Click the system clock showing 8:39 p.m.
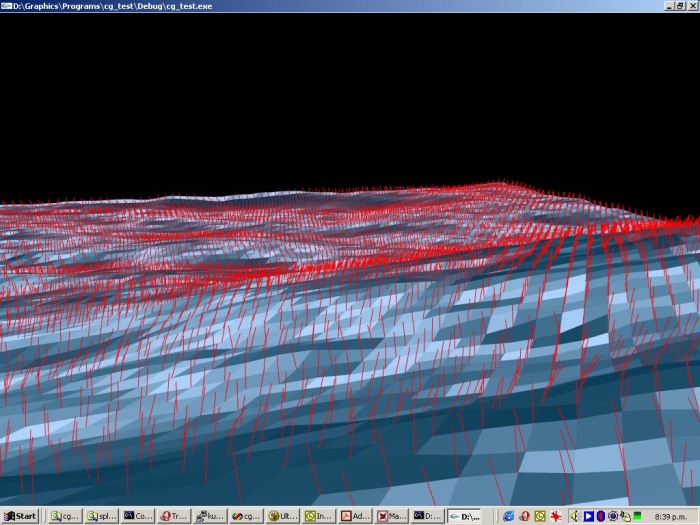Screen dimensions: 700x525 pyautogui.click(x=670, y=516)
